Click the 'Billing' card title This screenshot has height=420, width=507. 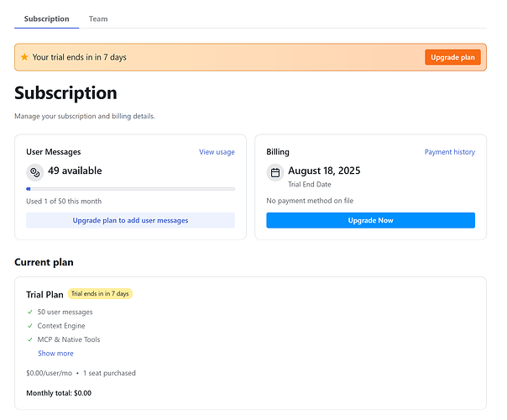[x=278, y=152]
